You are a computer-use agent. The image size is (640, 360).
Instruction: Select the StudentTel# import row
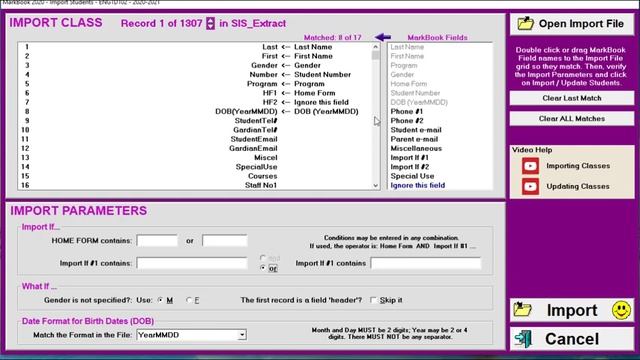click(x=195, y=121)
